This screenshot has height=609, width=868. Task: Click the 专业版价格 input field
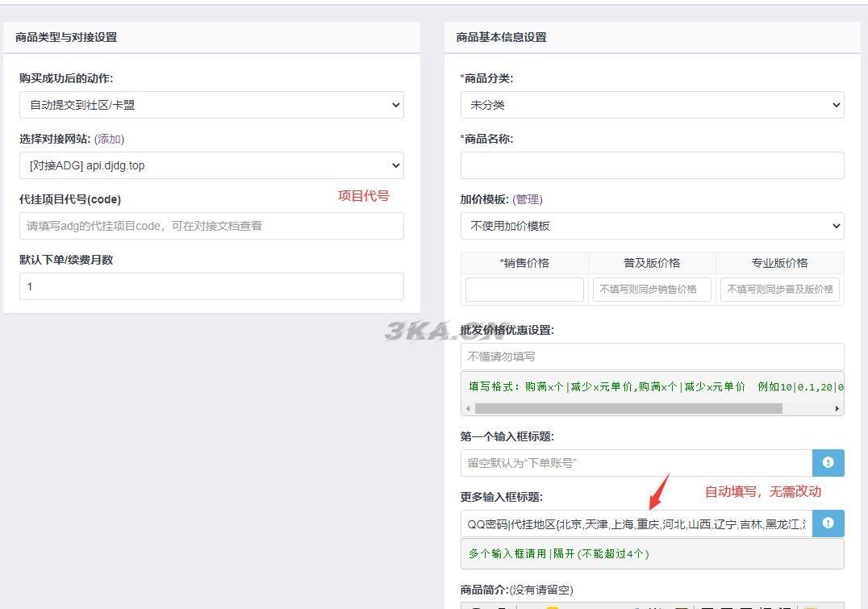tap(778, 289)
